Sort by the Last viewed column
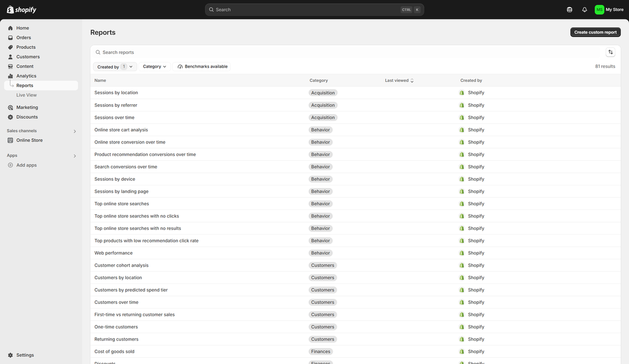This screenshot has width=629, height=364. click(x=399, y=81)
